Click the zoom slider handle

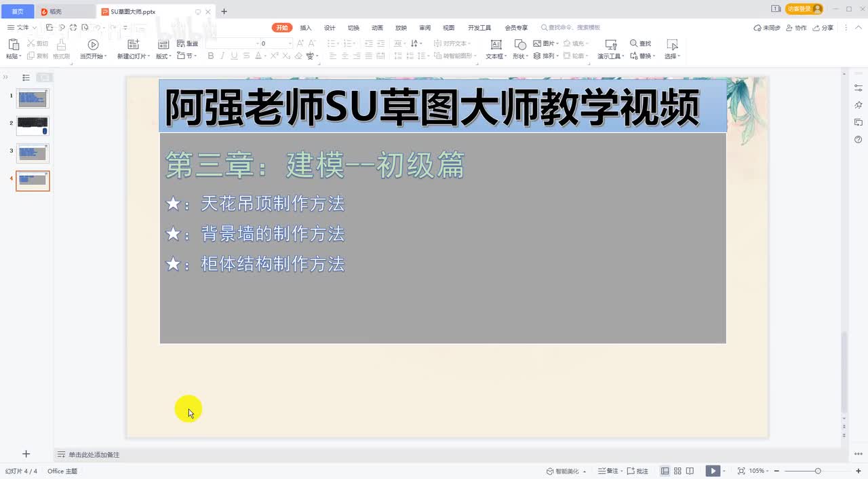(818, 471)
